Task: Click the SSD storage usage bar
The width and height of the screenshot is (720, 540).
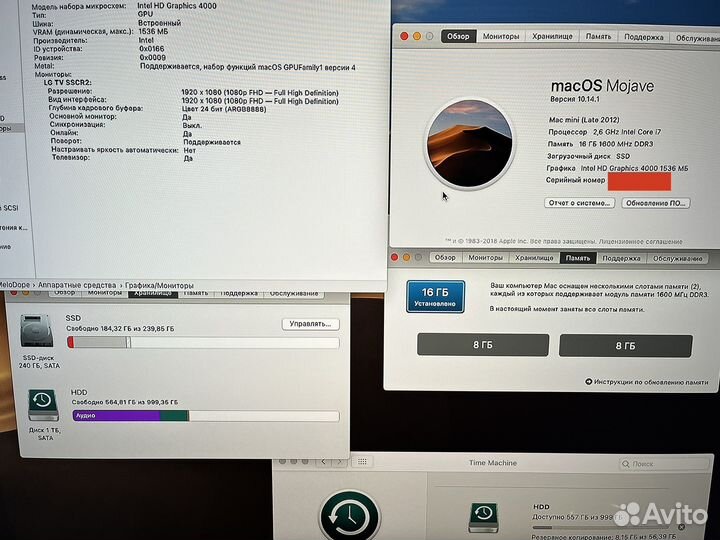Action: coord(203,342)
